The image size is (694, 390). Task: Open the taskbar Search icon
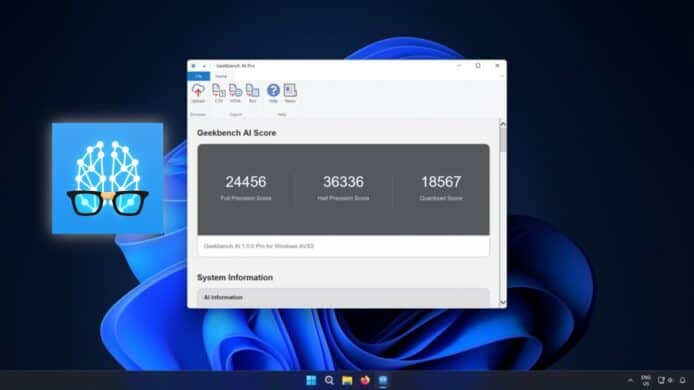329,380
